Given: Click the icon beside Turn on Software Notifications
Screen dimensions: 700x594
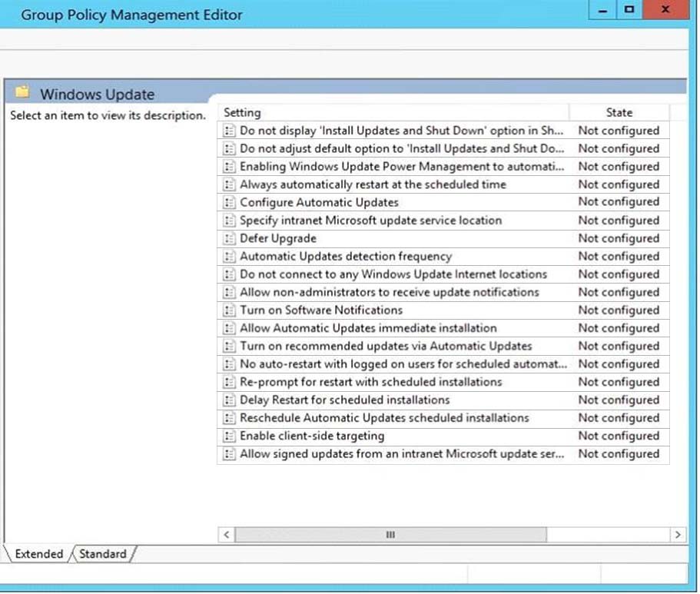Looking at the screenshot, I should [x=229, y=310].
